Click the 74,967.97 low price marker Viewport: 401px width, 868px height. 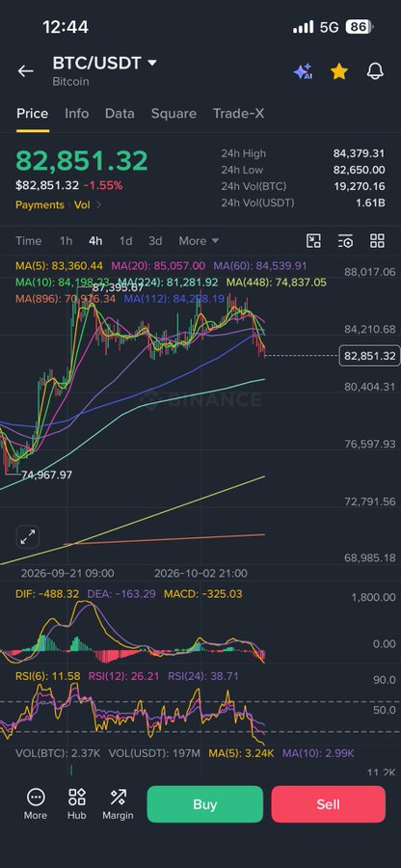pos(47,475)
